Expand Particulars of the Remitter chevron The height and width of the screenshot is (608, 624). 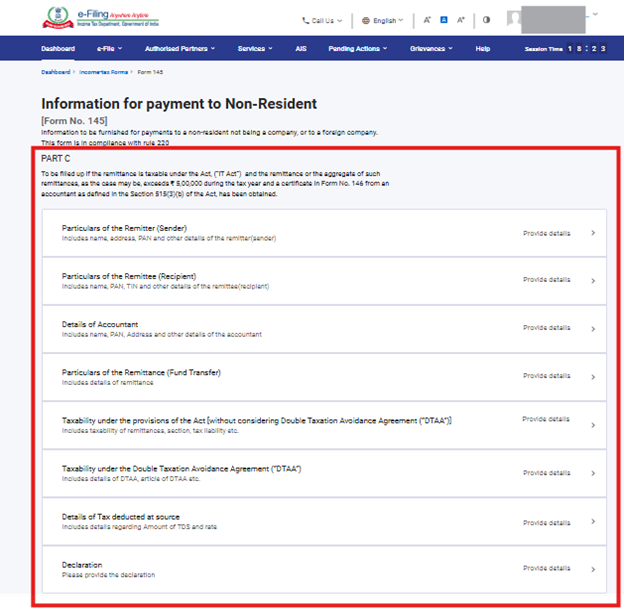(593, 233)
